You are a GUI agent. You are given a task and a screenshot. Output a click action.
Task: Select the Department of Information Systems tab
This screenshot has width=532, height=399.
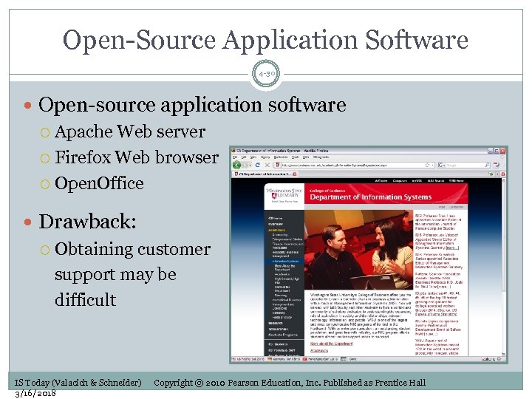pos(263,174)
